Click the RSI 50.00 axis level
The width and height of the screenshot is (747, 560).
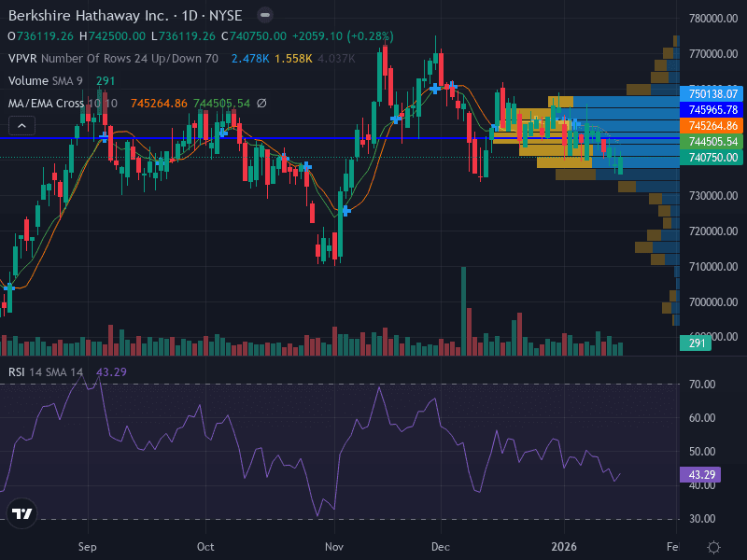[702, 452]
